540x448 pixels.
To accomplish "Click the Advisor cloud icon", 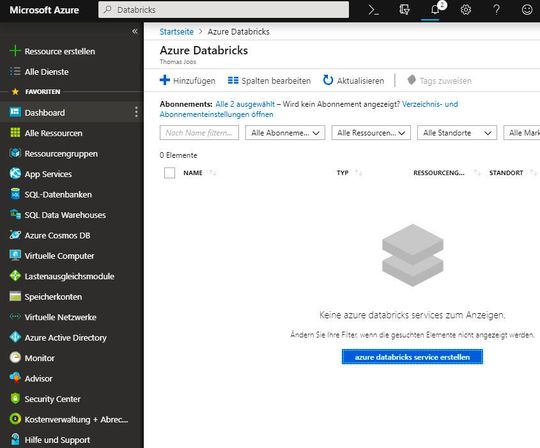I will click(x=15, y=378).
